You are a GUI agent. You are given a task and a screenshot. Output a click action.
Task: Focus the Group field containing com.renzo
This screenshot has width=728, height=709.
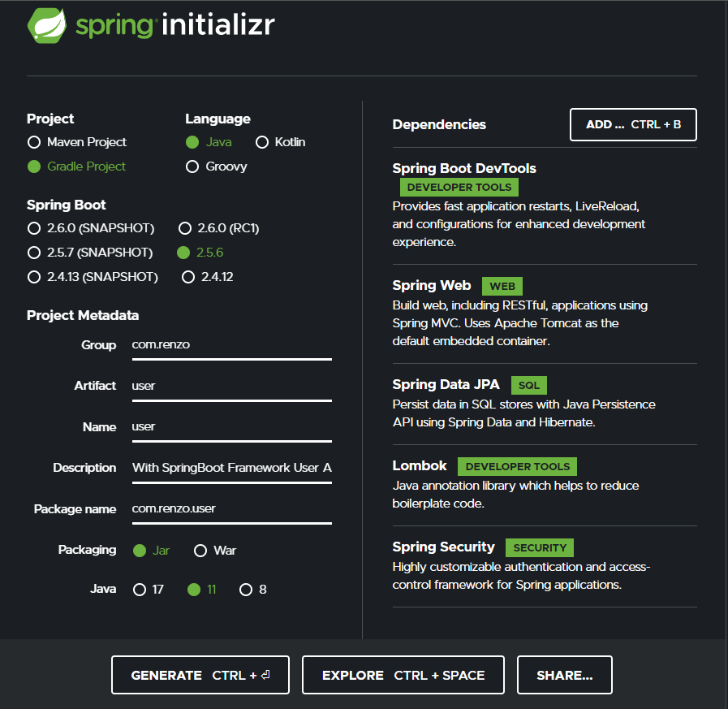[231, 345]
